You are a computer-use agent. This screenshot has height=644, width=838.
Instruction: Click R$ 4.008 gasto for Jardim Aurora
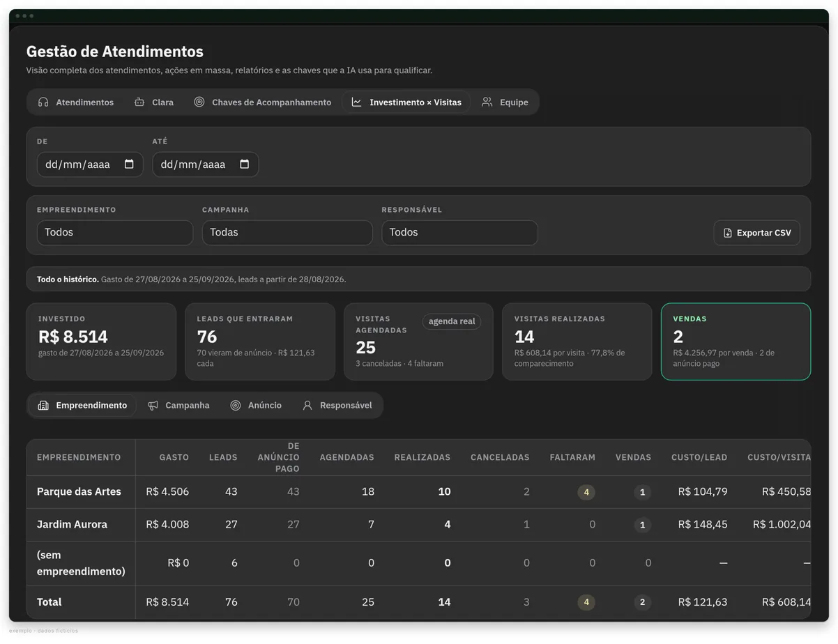(167, 525)
